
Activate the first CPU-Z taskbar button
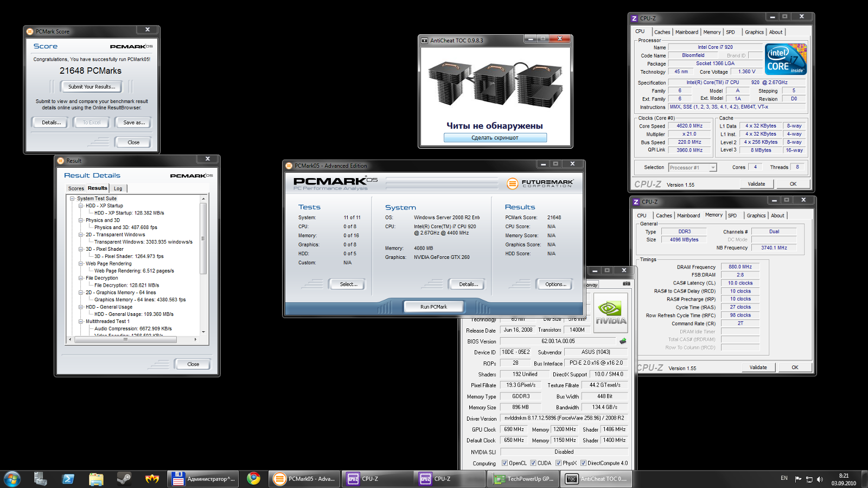(378, 479)
